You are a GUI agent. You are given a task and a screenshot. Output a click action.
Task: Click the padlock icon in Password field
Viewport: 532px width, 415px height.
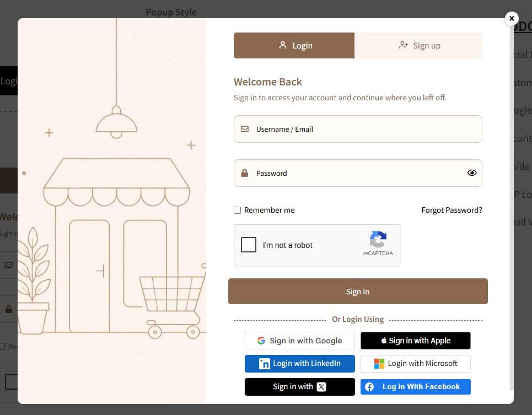click(x=244, y=173)
